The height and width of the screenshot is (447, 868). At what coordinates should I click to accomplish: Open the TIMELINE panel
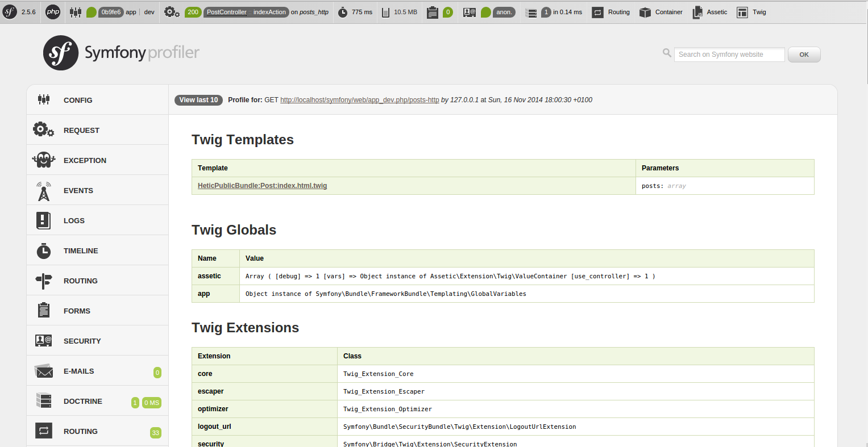97,250
